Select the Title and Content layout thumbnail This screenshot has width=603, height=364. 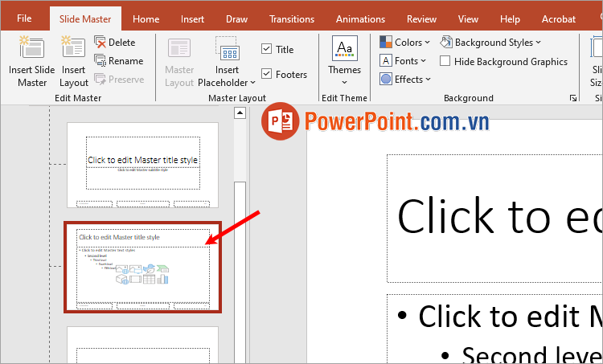[142, 267]
